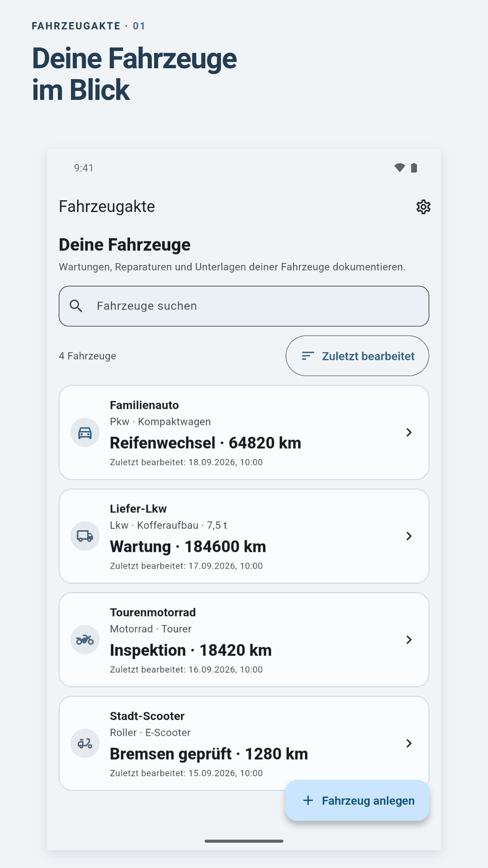Focus the Fahrzeuge suchen search field

(244, 306)
